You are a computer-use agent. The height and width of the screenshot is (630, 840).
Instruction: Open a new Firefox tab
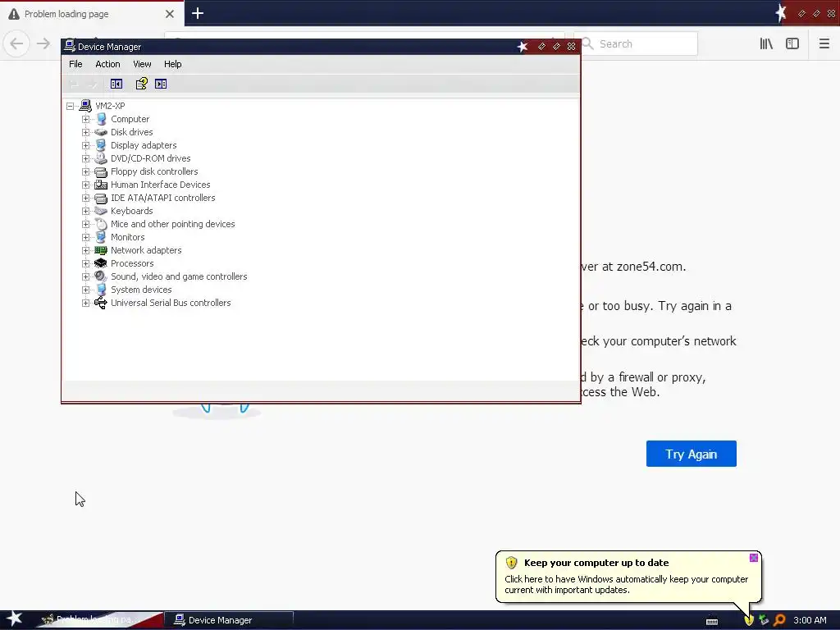[x=198, y=13]
